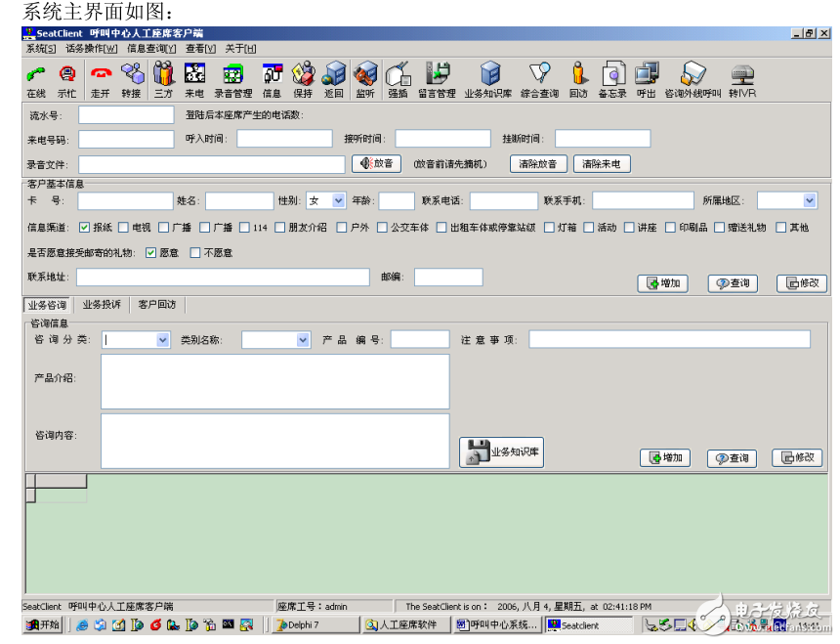Set status with the 示忙 toolbar icon
Viewport: 840px width, 644px height.
(66, 79)
